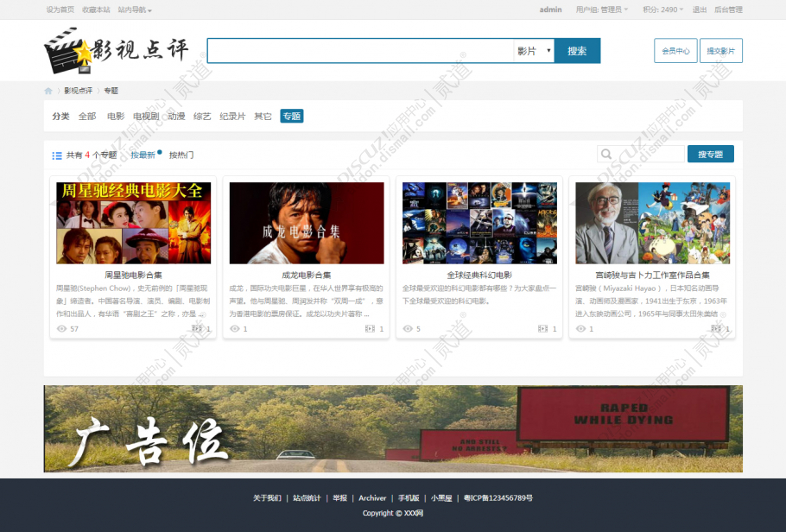Open the 宫崎骏与吉卜力工作室作品合集 title link
The height and width of the screenshot is (532, 786).
pyautogui.click(x=652, y=275)
